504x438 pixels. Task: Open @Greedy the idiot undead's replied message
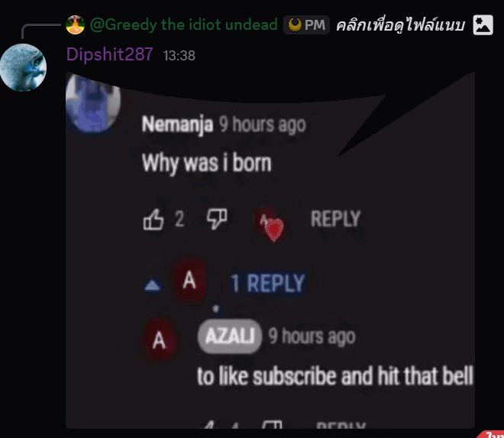pos(183,25)
